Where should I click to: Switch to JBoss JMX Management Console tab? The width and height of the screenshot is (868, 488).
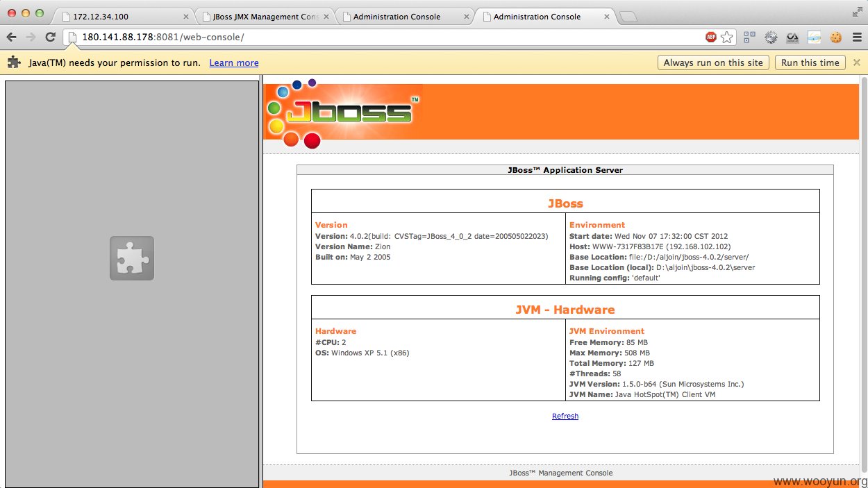tap(265, 17)
